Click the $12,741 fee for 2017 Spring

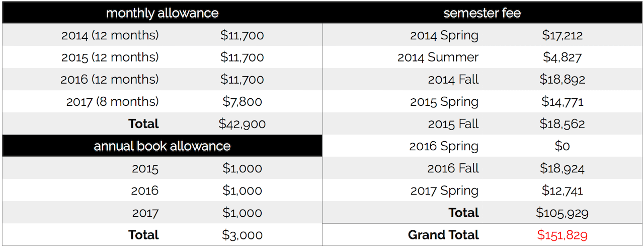click(562, 191)
